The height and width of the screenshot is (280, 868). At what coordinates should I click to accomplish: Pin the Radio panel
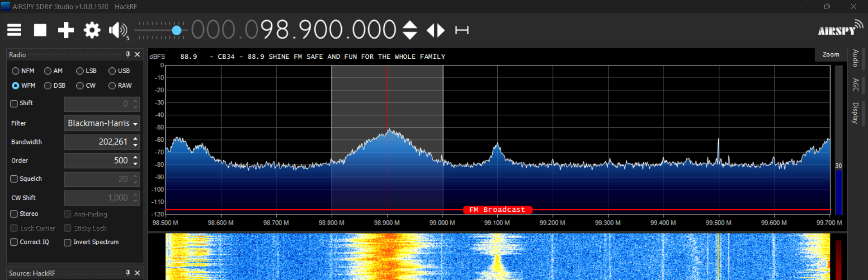pos(128,54)
